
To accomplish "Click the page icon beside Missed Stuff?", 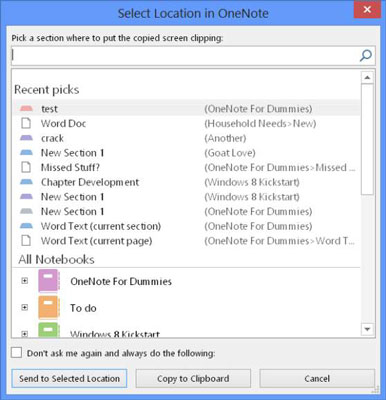I will (x=26, y=167).
